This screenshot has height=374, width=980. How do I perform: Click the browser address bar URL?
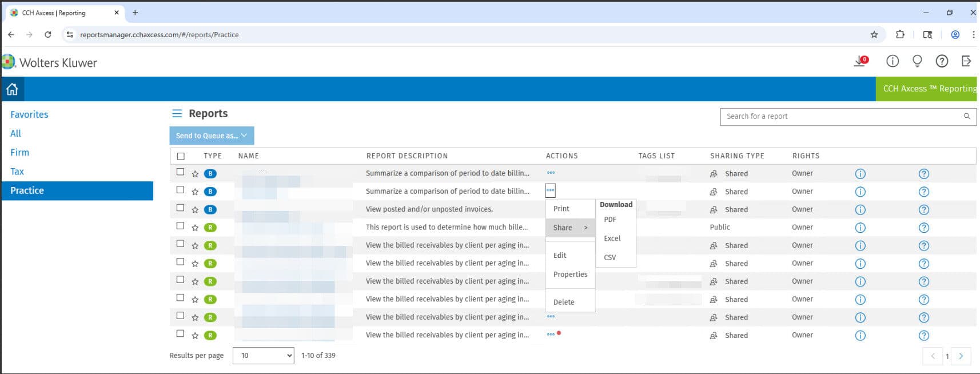(160, 35)
